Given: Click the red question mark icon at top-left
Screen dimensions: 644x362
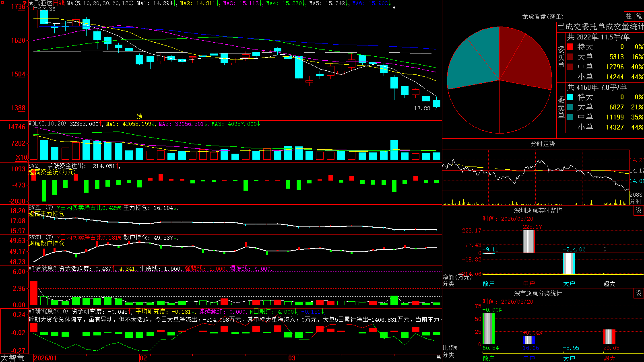Looking at the screenshot, I should [25, 3].
